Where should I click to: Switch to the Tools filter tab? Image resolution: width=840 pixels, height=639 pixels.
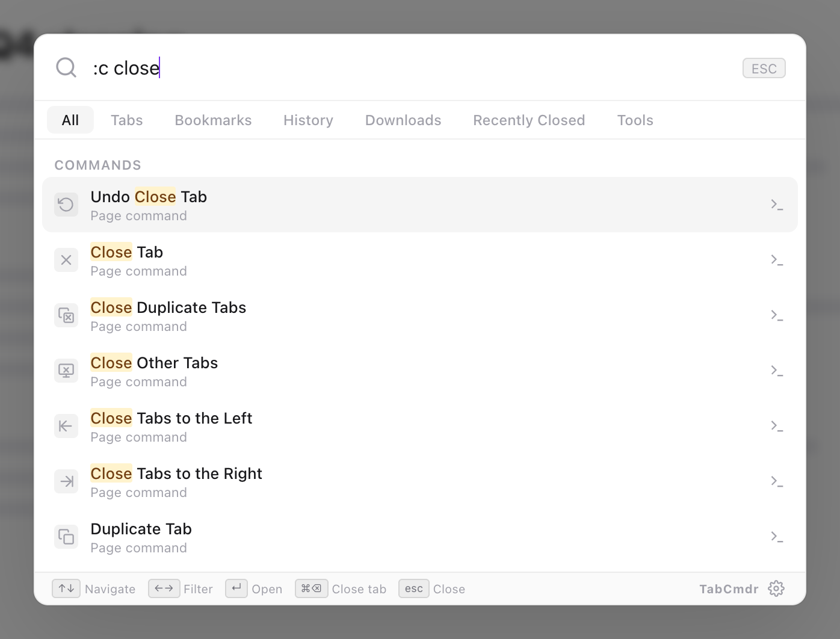[635, 120]
